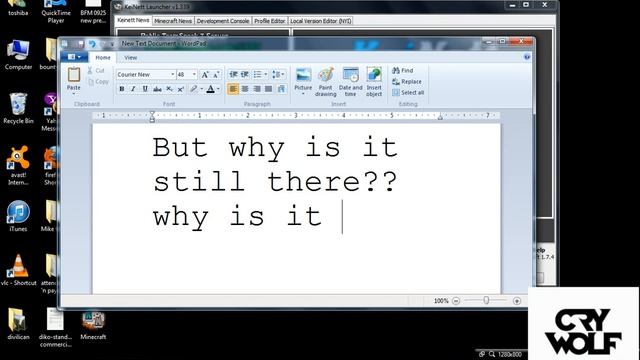Click Replace in Editing group
The height and width of the screenshot is (360, 640).
coord(407,82)
